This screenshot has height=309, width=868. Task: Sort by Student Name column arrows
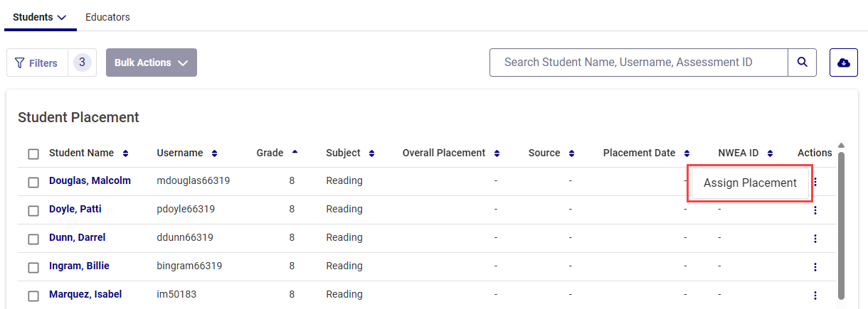coord(126,153)
